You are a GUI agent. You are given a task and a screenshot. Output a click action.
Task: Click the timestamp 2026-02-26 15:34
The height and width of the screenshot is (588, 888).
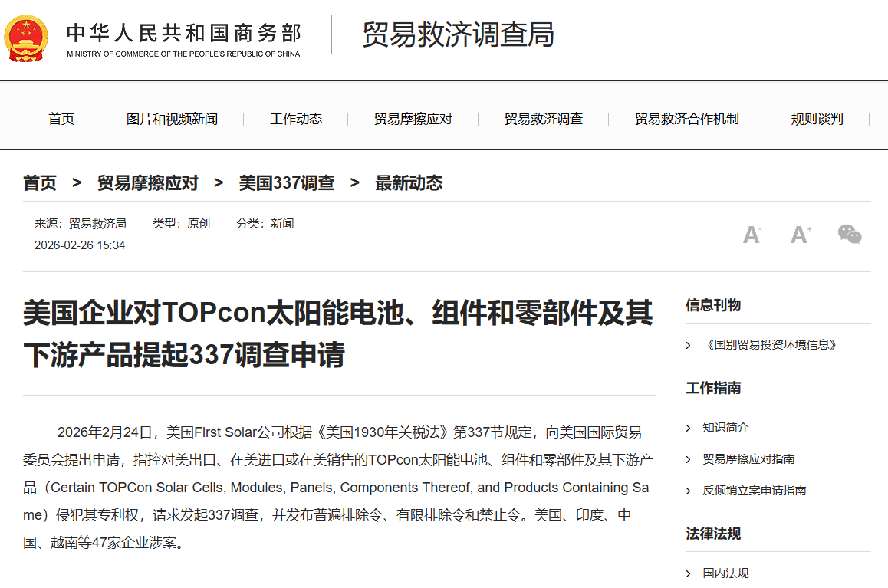[79, 245]
